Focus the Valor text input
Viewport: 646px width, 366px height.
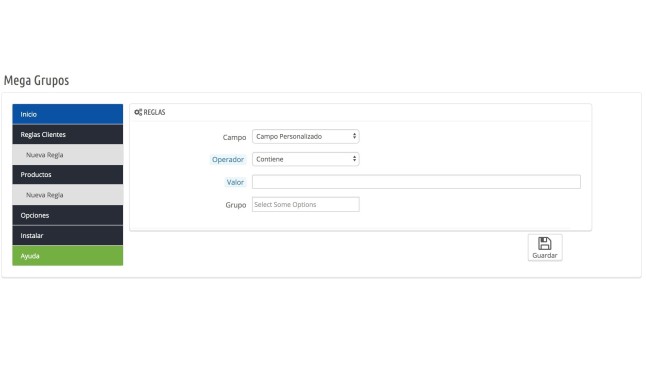tap(416, 182)
